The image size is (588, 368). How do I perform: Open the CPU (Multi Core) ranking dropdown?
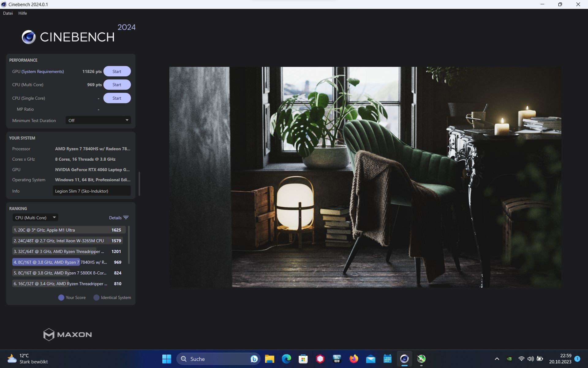pyautogui.click(x=35, y=218)
